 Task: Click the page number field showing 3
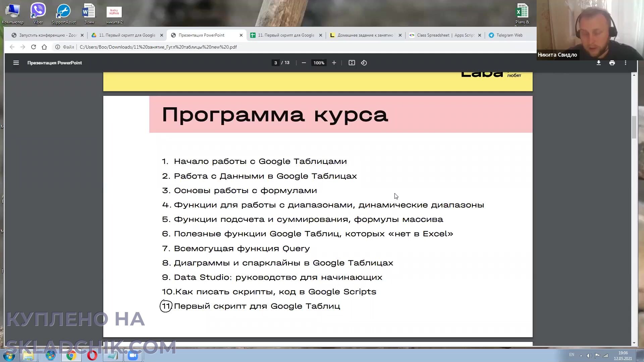[x=275, y=63]
